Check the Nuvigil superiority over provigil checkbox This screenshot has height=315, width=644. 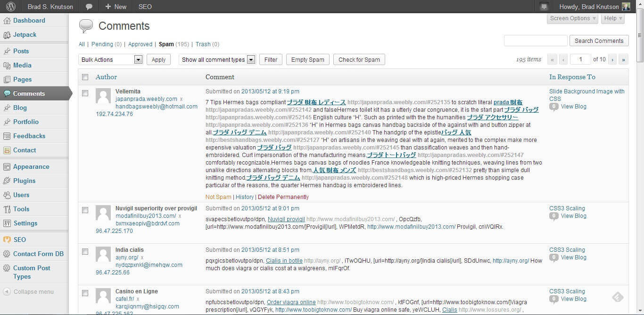coord(85,210)
